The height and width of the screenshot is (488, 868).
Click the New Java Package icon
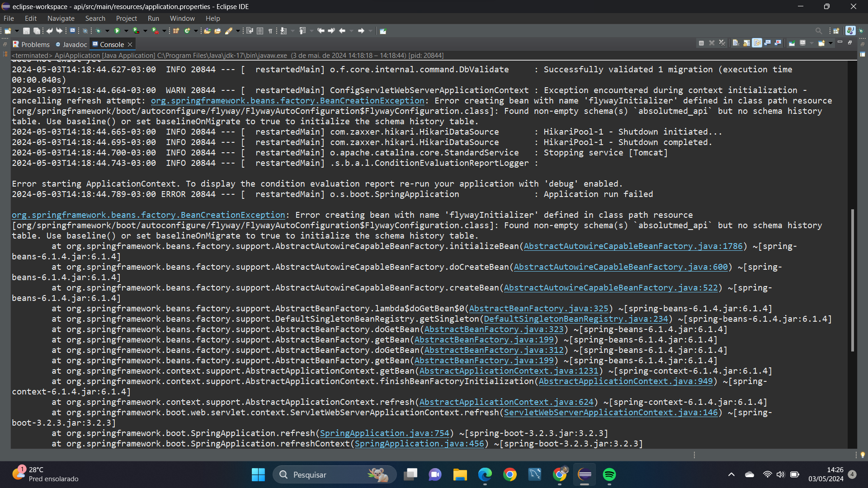click(176, 31)
